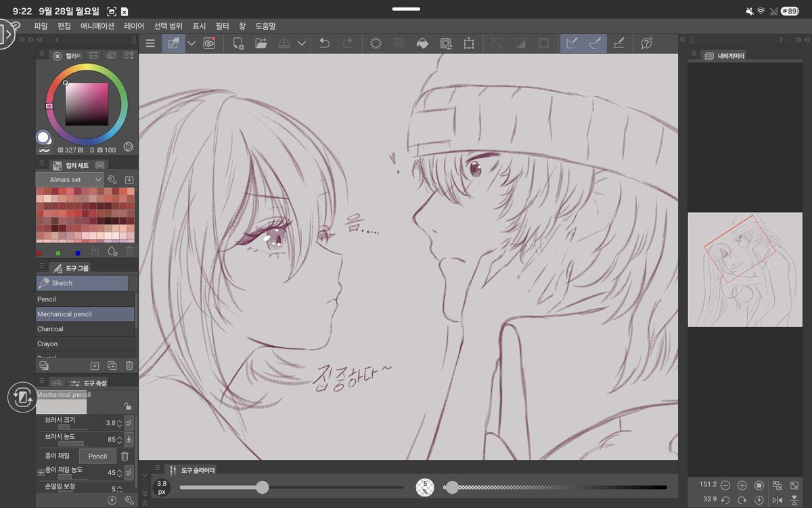Duplicate the sub tool icon
Image resolution: width=812 pixels, height=508 pixels.
(x=112, y=365)
